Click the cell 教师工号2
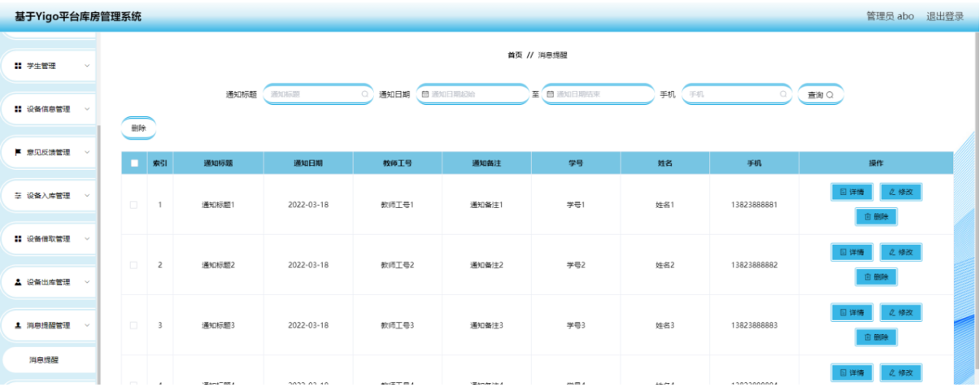 pyautogui.click(x=398, y=265)
